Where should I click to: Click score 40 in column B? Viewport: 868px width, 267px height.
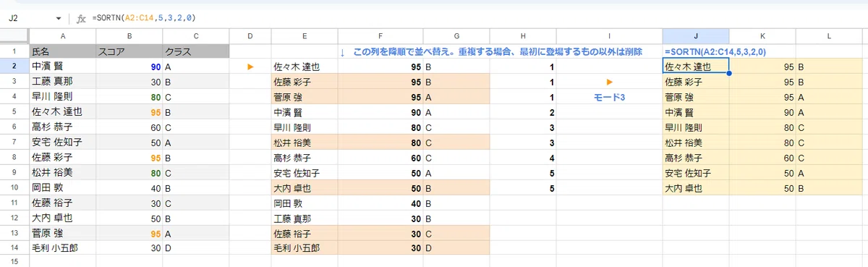129,188
